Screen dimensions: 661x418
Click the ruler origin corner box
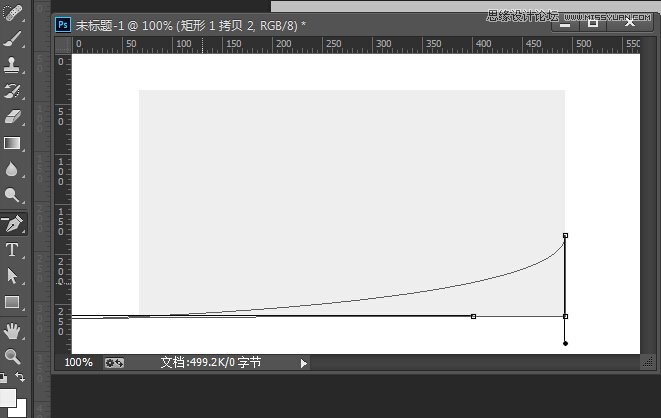coord(63,45)
